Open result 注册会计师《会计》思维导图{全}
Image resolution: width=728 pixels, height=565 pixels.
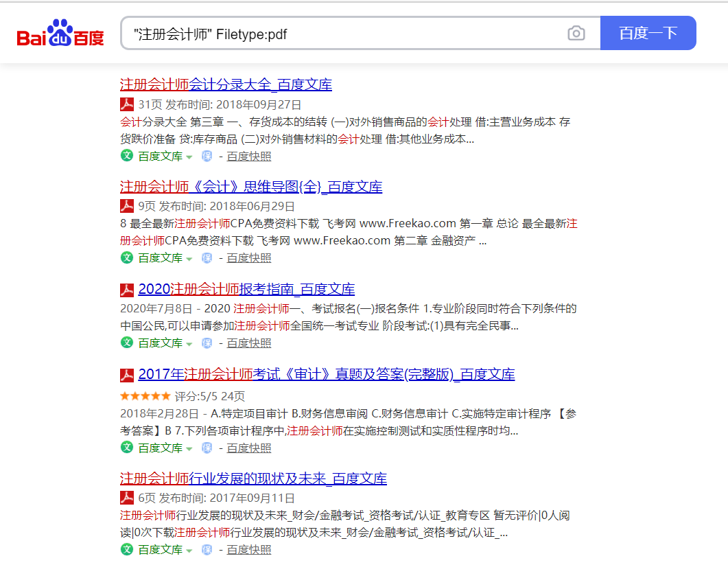[x=251, y=187]
